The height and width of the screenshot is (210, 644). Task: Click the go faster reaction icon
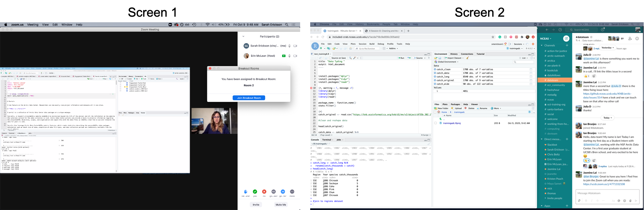(283, 192)
